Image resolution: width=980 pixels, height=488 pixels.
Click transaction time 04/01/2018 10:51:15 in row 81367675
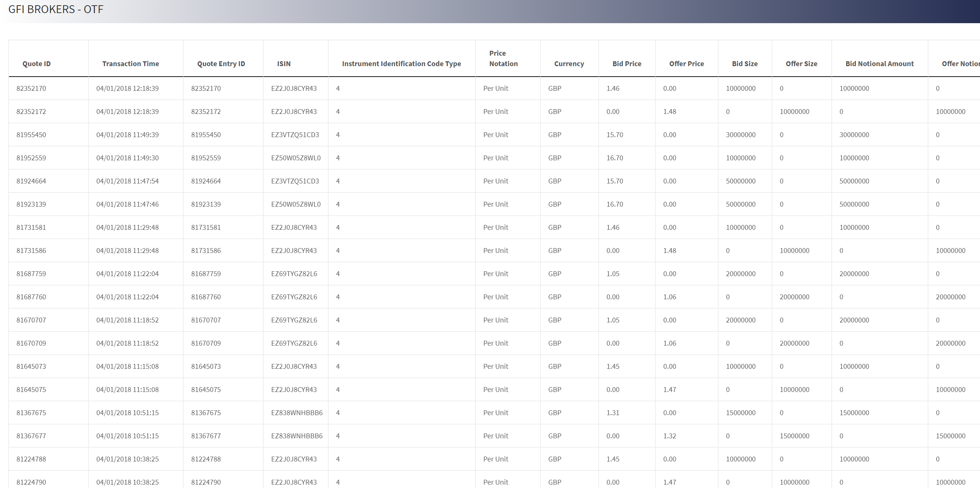click(x=127, y=413)
